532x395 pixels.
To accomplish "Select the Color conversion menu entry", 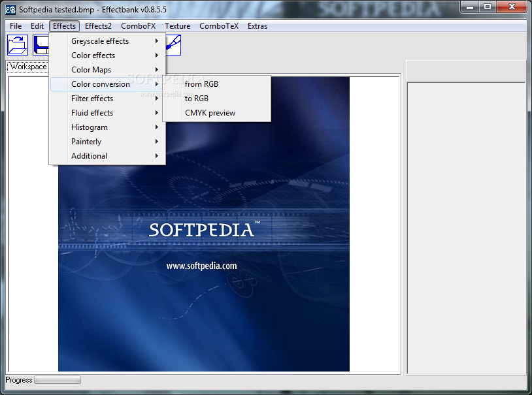I will pyautogui.click(x=108, y=84).
